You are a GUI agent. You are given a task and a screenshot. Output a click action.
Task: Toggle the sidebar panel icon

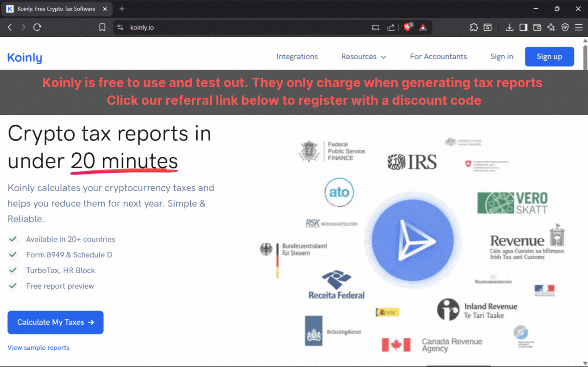point(523,27)
